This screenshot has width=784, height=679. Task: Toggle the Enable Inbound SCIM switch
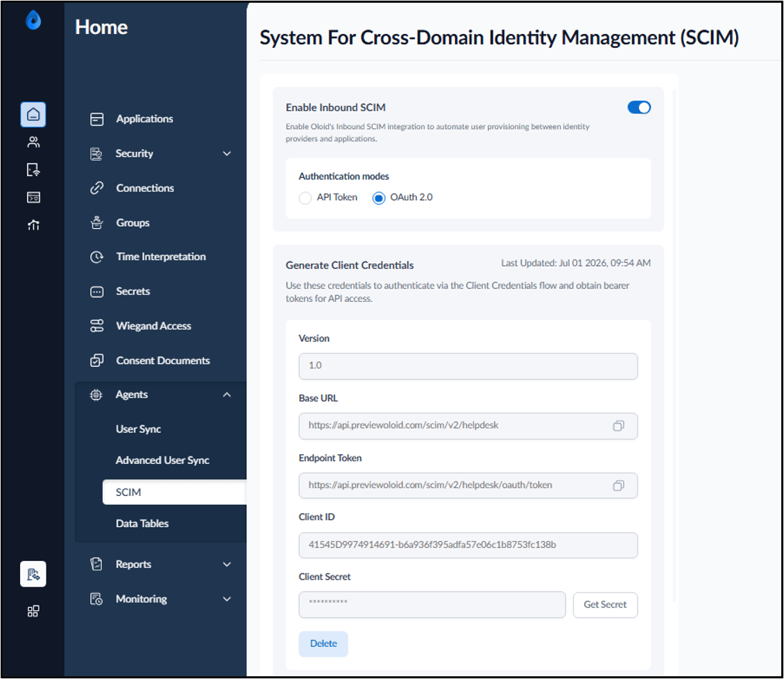click(x=639, y=108)
